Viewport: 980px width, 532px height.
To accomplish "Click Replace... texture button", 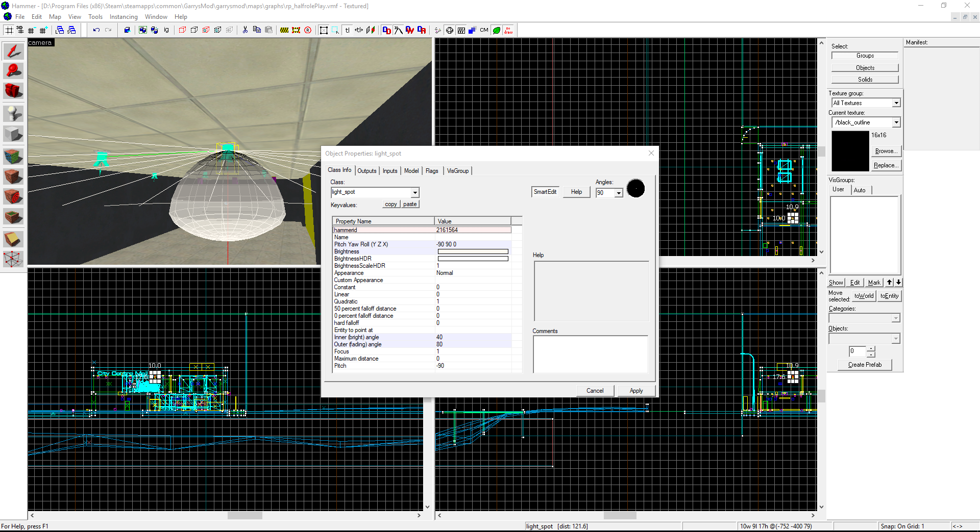I will [886, 165].
